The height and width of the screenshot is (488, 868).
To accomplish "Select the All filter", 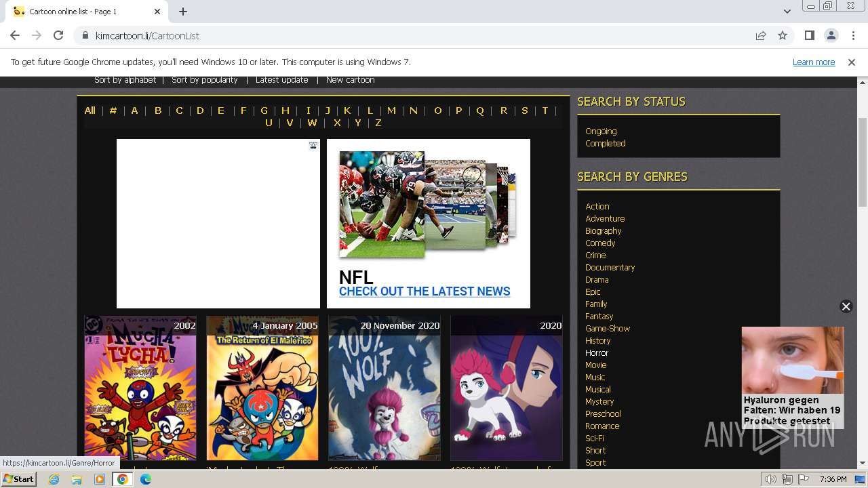I will click(x=90, y=110).
